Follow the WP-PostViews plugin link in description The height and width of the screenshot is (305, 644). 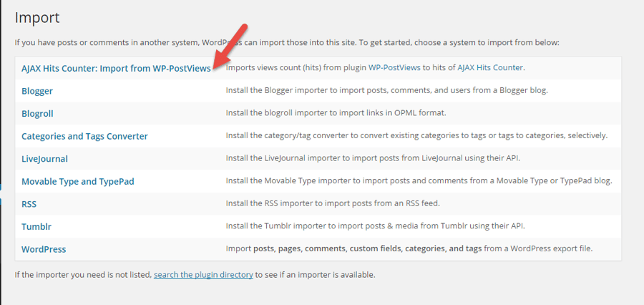(394, 68)
